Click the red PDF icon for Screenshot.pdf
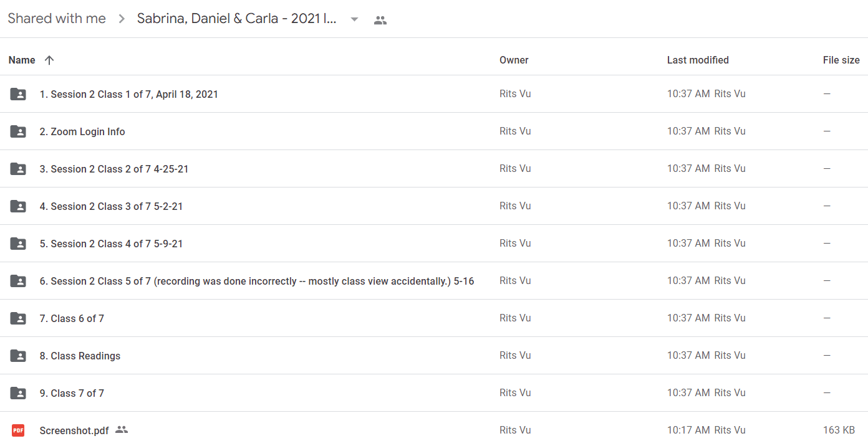The width and height of the screenshot is (868, 446). [18, 430]
